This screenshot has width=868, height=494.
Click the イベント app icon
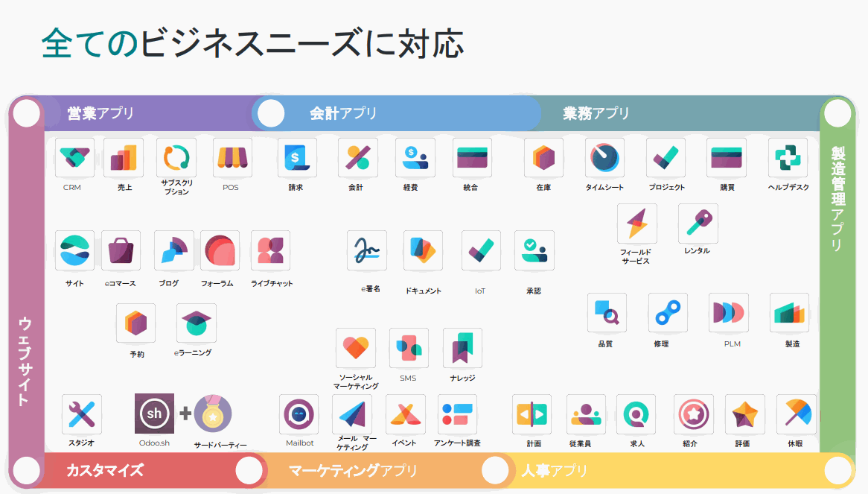coord(403,414)
